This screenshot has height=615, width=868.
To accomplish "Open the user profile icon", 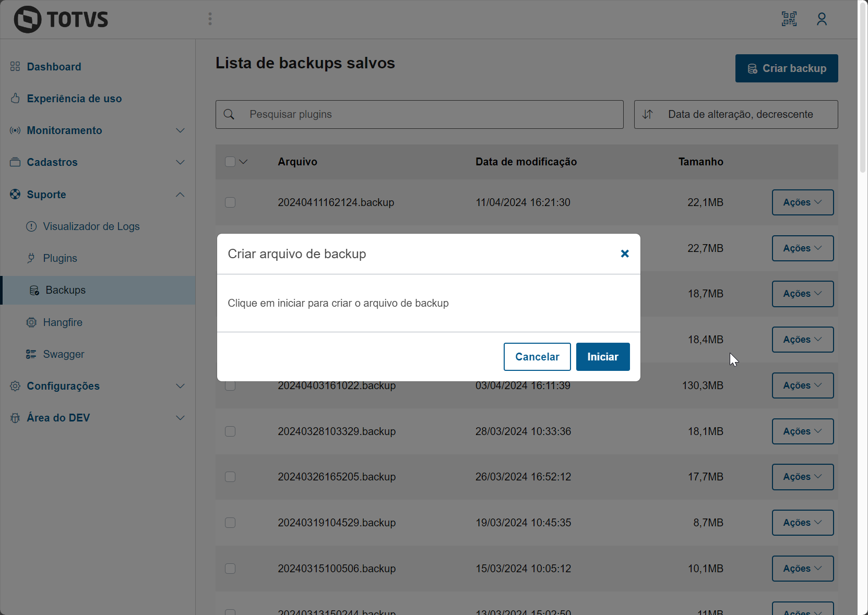I will 822,19.
